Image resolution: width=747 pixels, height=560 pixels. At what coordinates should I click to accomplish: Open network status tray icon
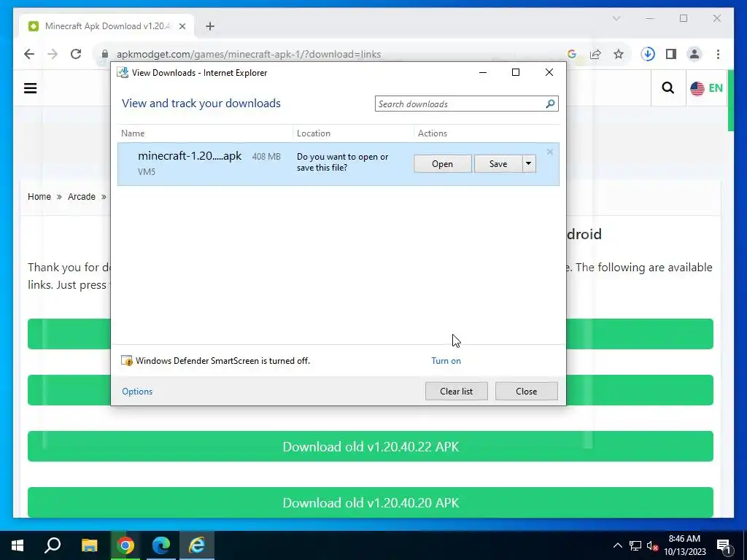pyautogui.click(x=635, y=545)
